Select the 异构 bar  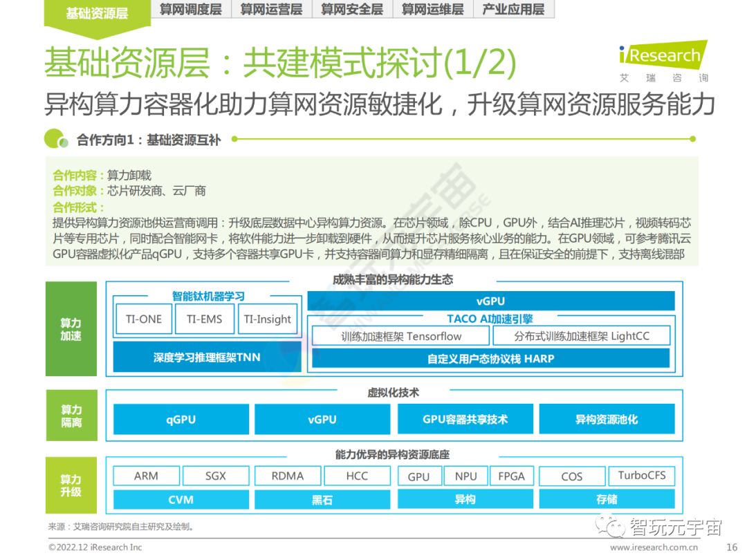pos(465,499)
